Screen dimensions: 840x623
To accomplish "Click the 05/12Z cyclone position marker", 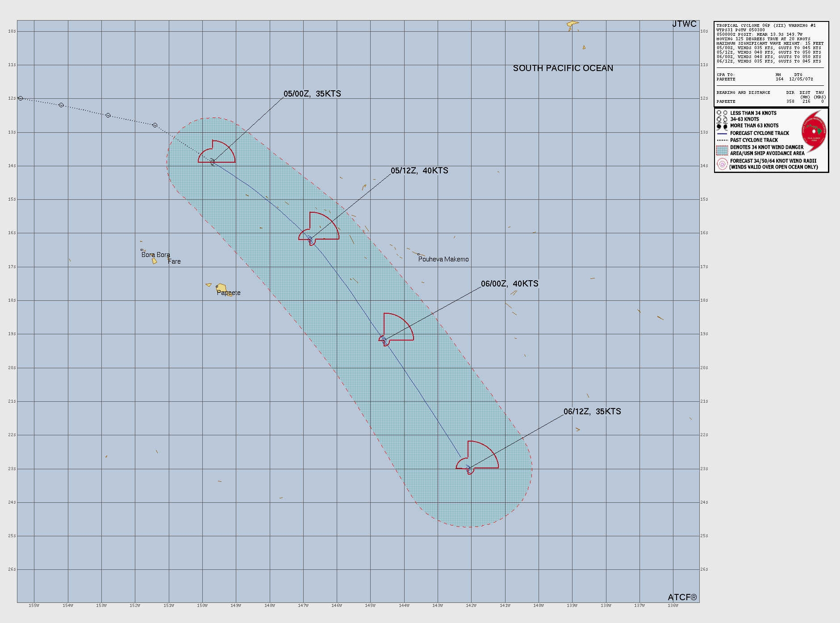I will (x=309, y=239).
